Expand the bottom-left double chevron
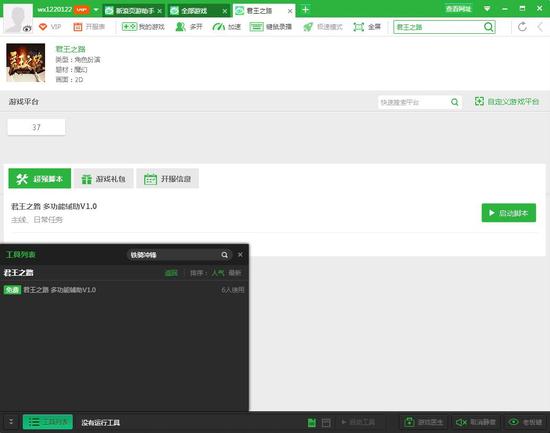 pyautogui.click(x=11, y=421)
